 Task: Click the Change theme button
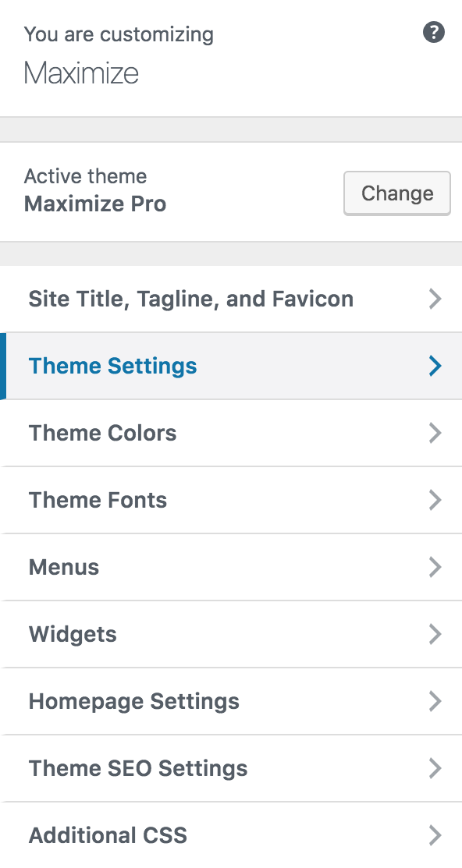[397, 193]
